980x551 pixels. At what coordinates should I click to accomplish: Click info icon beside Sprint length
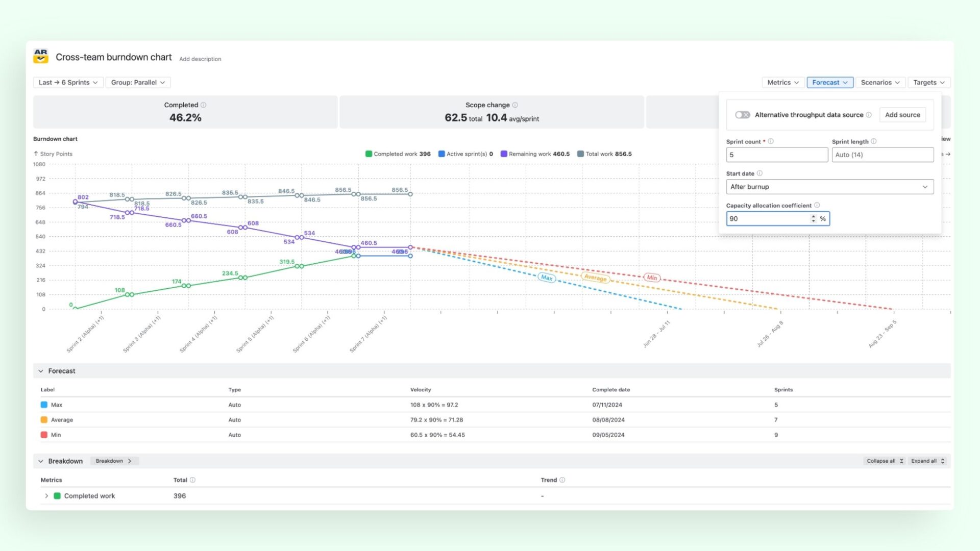coord(874,141)
